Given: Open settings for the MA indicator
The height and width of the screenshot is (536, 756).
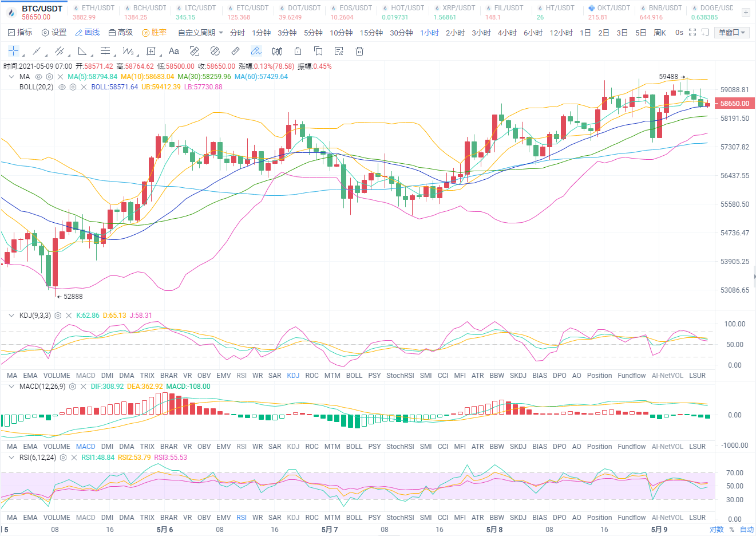Looking at the screenshot, I should [x=50, y=77].
